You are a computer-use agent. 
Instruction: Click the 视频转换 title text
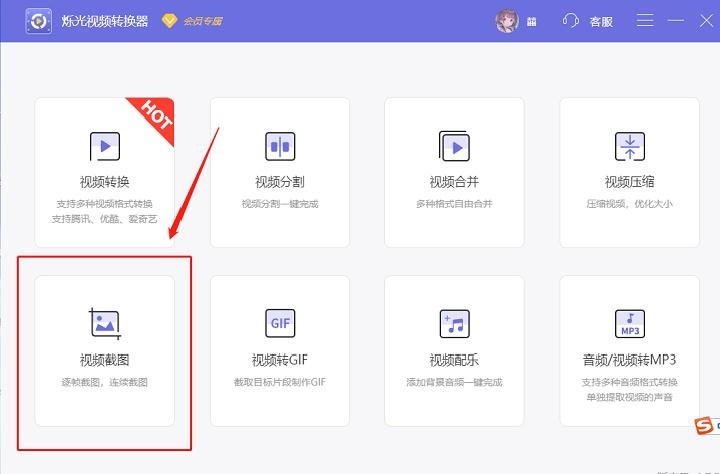[x=105, y=182]
